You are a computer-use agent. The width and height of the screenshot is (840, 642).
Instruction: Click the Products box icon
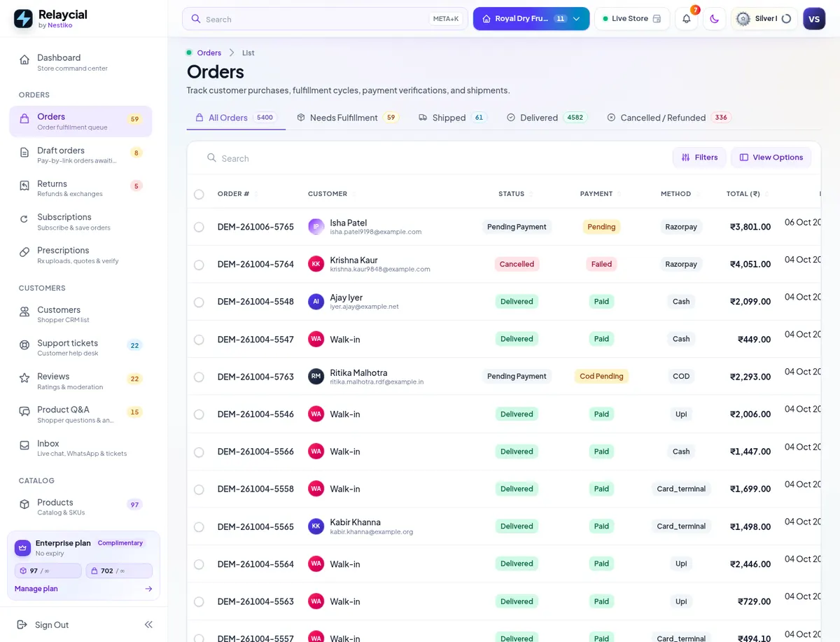click(24, 504)
